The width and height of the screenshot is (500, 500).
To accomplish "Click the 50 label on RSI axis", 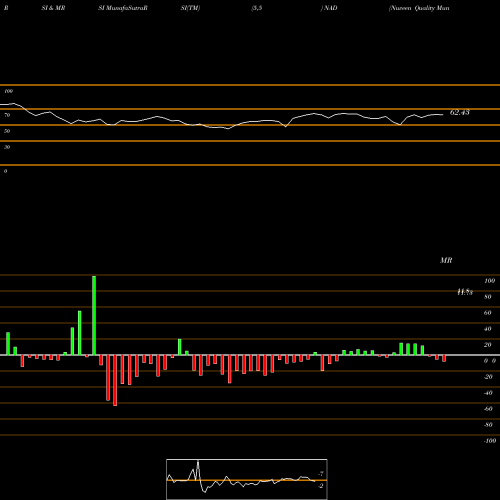I will coord(7,131).
